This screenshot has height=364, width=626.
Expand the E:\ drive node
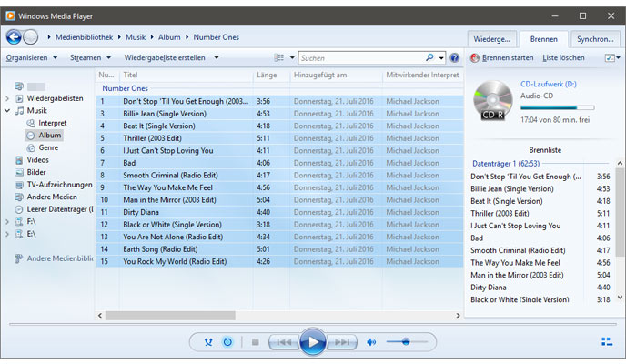pos(6,234)
